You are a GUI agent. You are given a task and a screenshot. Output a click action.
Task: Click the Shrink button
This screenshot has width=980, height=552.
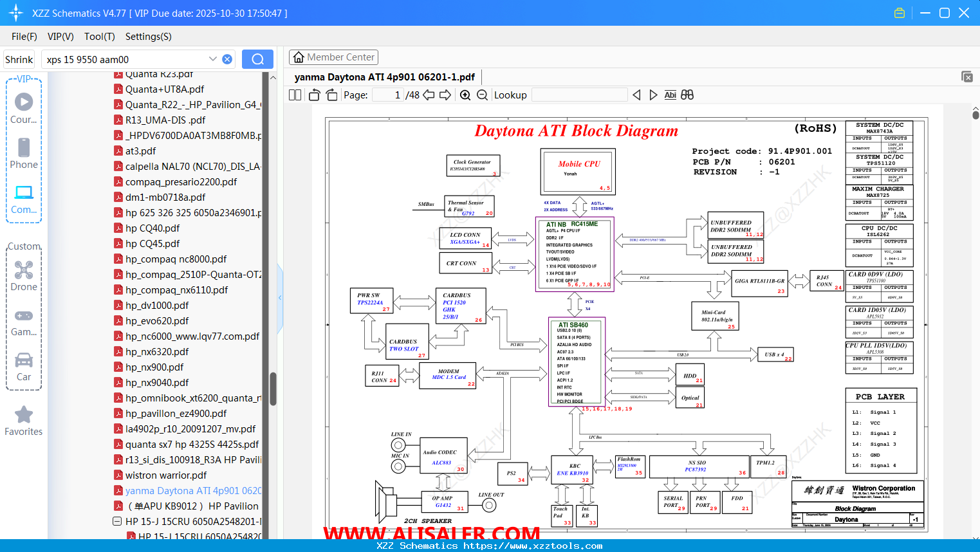[x=19, y=59]
